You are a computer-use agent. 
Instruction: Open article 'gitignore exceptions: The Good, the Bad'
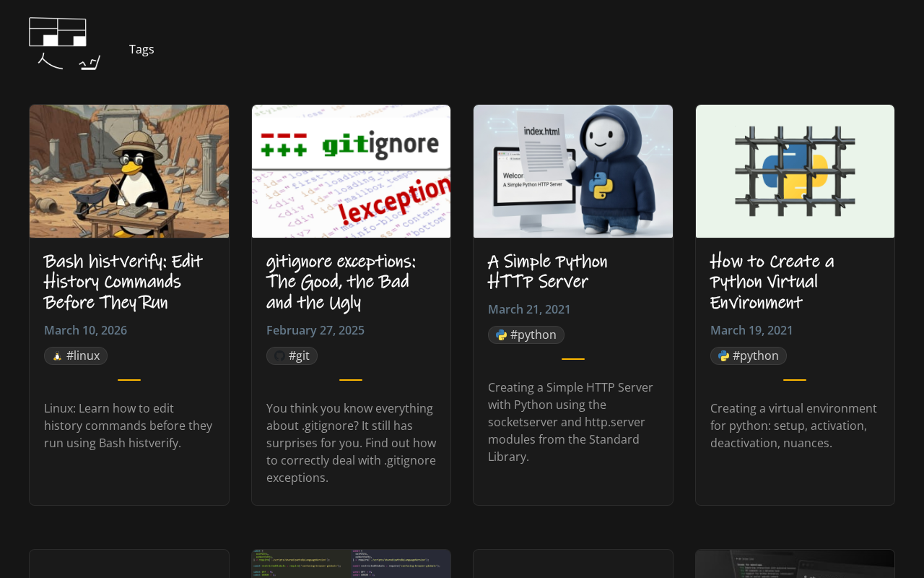coord(341,281)
